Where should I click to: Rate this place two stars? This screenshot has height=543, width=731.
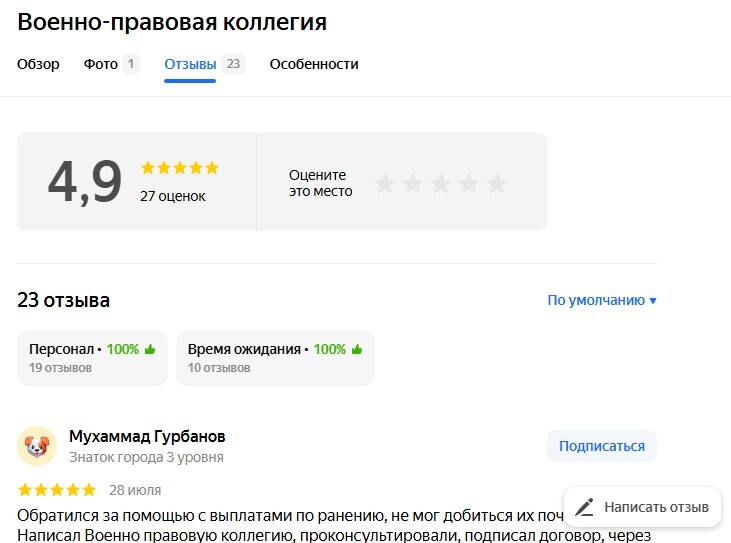413,183
